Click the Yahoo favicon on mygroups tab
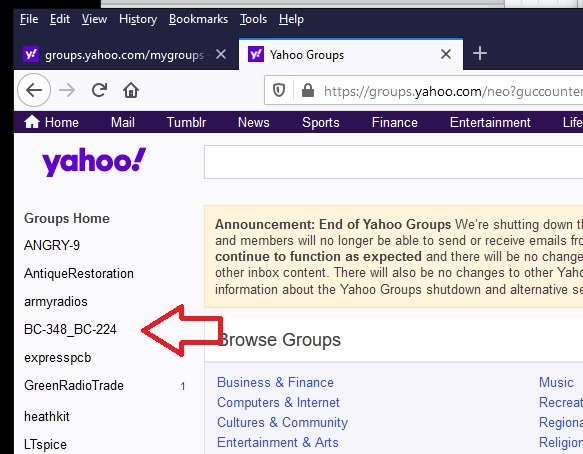 [x=31, y=54]
